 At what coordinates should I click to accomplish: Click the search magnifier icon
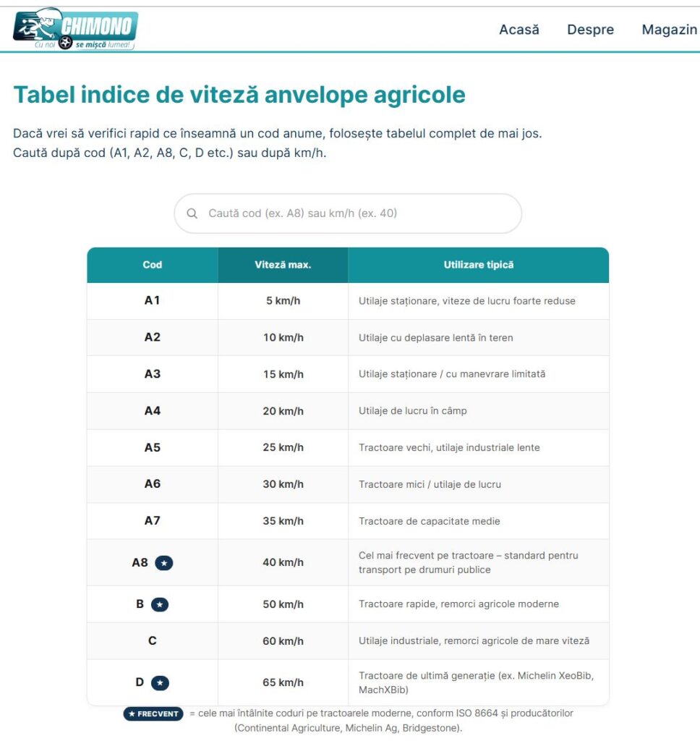click(192, 213)
